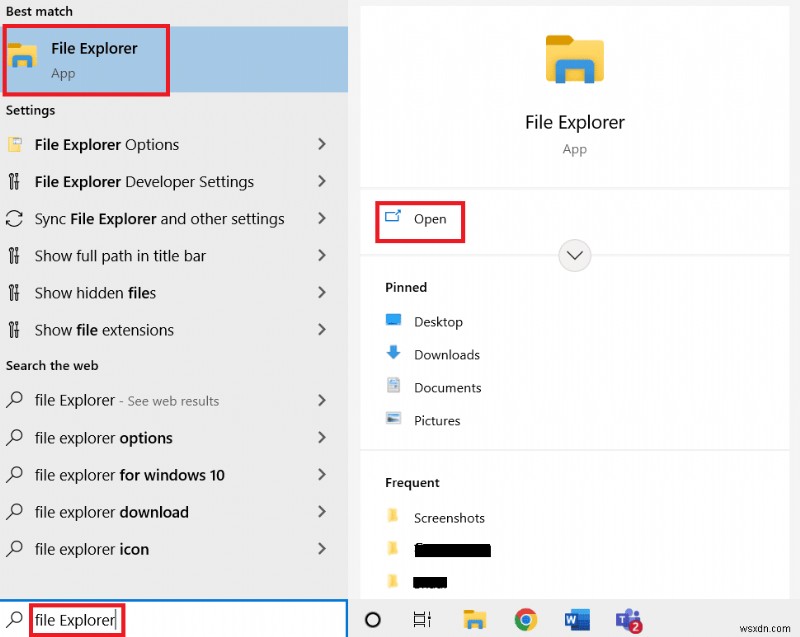Open Microsoft Teams from the taskbar
Viewport: 800px width, 637px height.
click(628, 620)
